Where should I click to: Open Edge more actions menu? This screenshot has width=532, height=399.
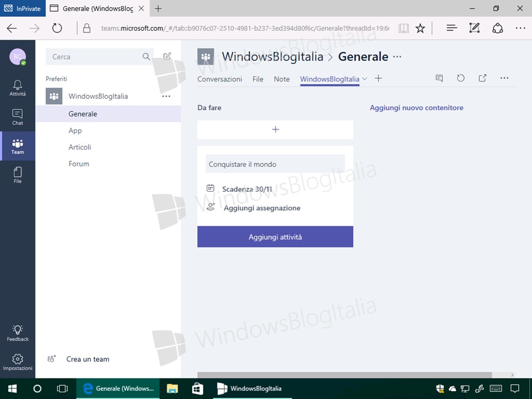[520, 28]
